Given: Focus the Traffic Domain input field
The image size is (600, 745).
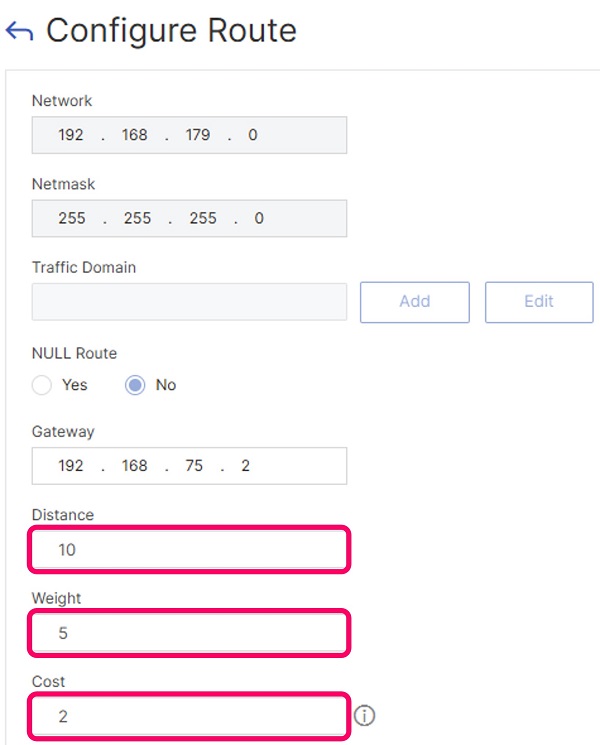Looking at the screenshot, I should (x=189, y=302).
